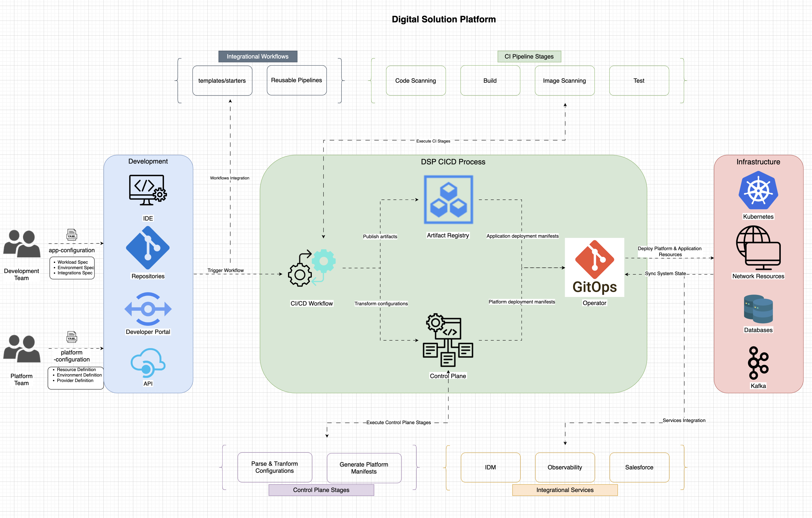This screenshot has height=518, width=812.
Task: Select Deploy Platform & Application Resources label
Action: [x=670, y=251]
